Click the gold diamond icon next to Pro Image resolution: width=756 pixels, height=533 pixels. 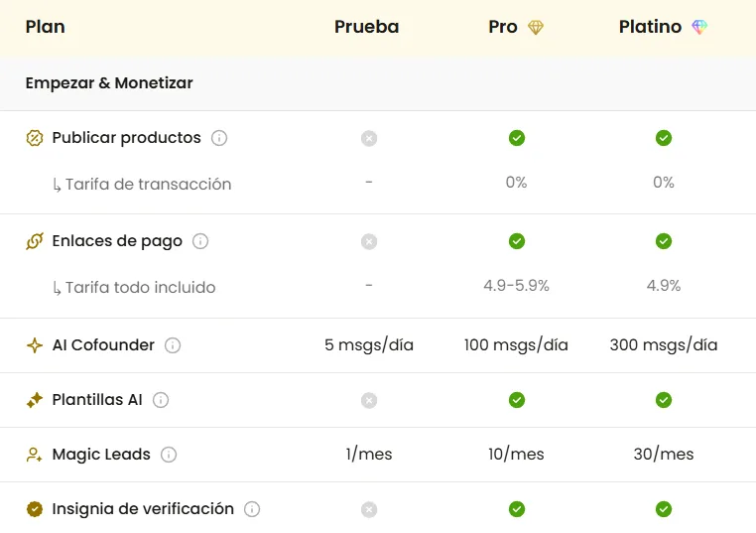click(536, 28)
